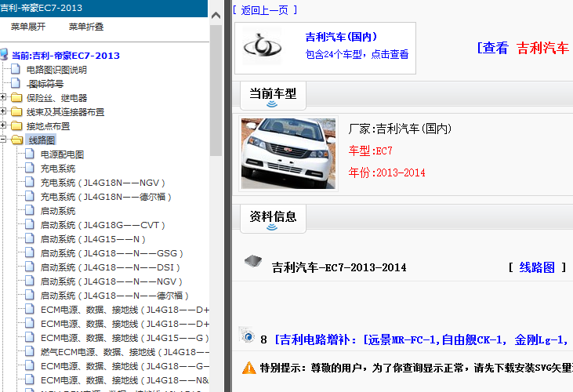Open the 吉利电路增补 announcement link
The image size is (573, 392).
point(421,339)
